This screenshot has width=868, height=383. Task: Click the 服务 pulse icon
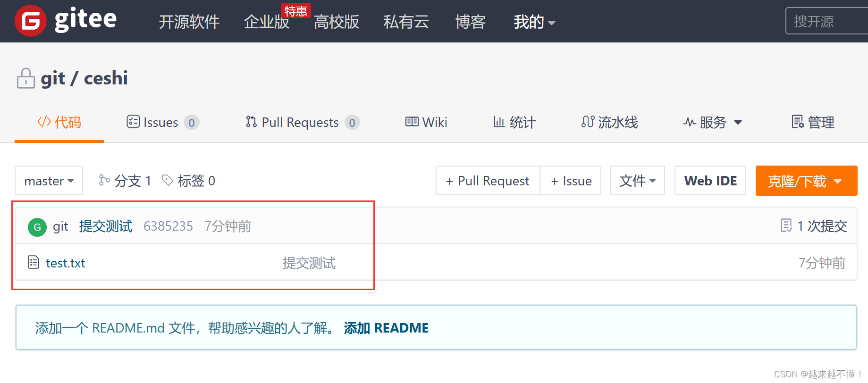tap(690, 122)
